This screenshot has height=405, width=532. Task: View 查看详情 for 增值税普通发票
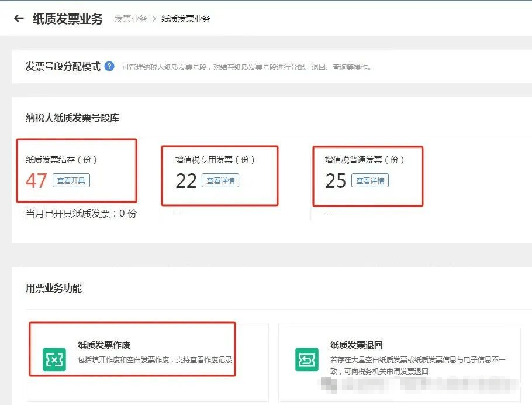(x=370, y=181)
